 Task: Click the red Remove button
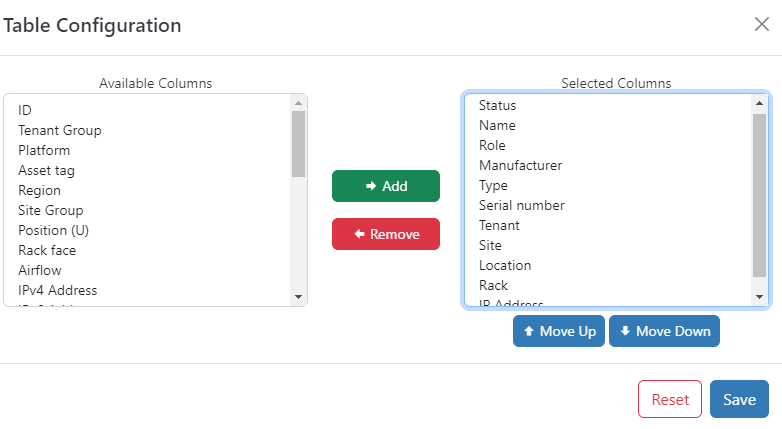[386, 234]
